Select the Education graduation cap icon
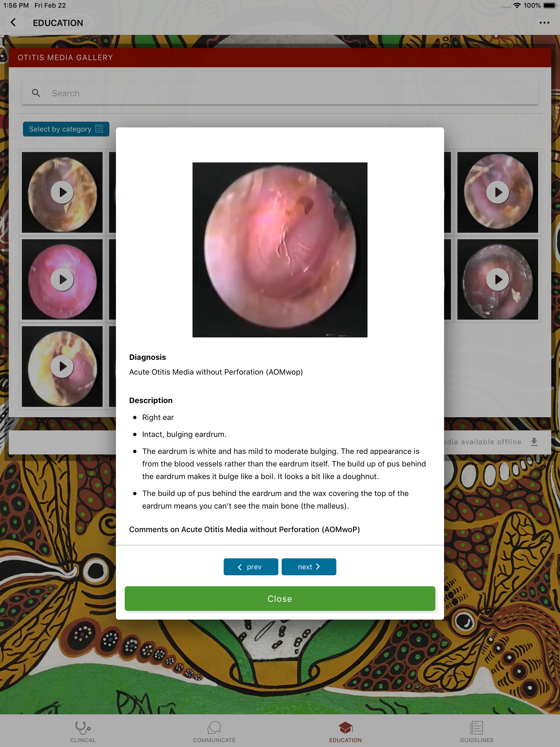The height and width of the screenshot is (747, 560). 346,728
